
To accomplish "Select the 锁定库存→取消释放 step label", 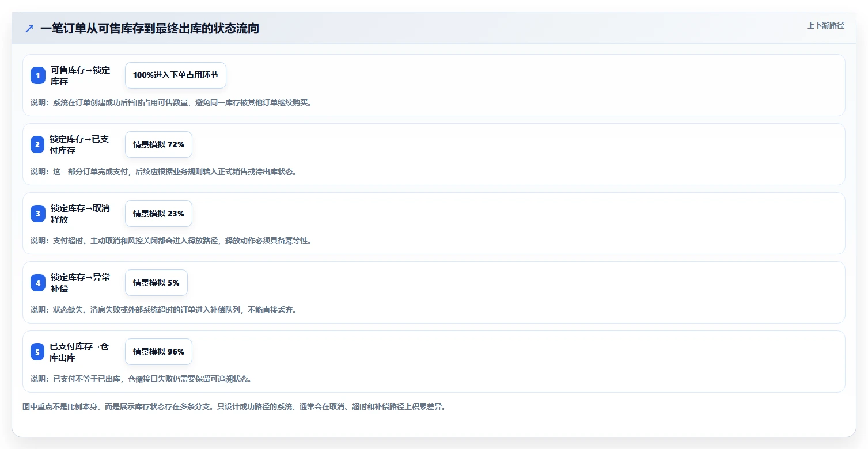I will (80, 214).
